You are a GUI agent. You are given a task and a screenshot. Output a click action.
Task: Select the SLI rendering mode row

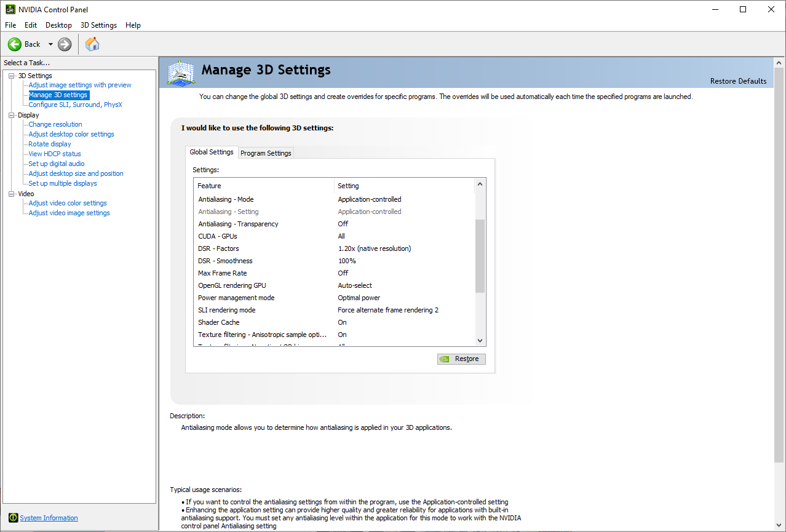click(x=334, y=310)
